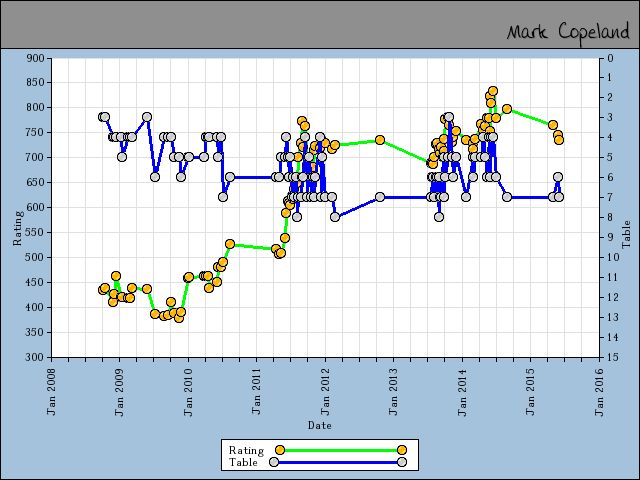Click the Table label in the legend
The image size is (640, 480).
pyautogui.click(x=244, y=462)
